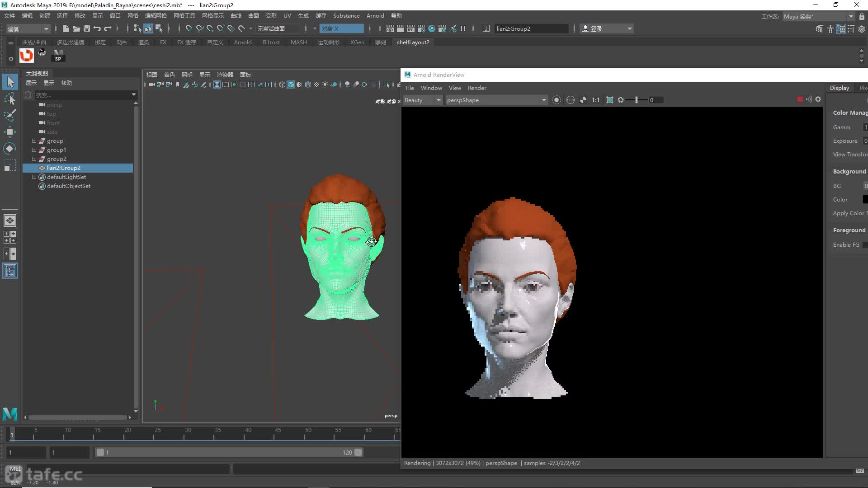Toggle select by component type mode
This screenshot has width=868, height=488.
tap(159, 28)
